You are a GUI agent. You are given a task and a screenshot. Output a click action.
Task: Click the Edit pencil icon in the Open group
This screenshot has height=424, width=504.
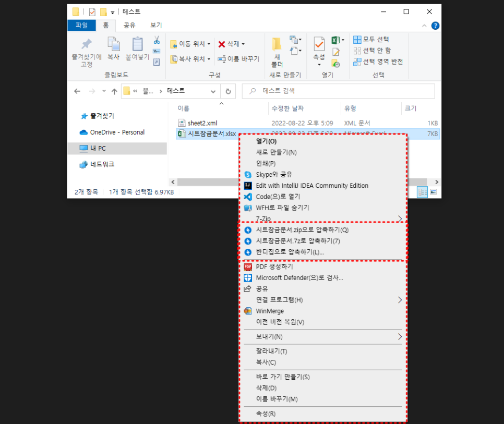336,52
